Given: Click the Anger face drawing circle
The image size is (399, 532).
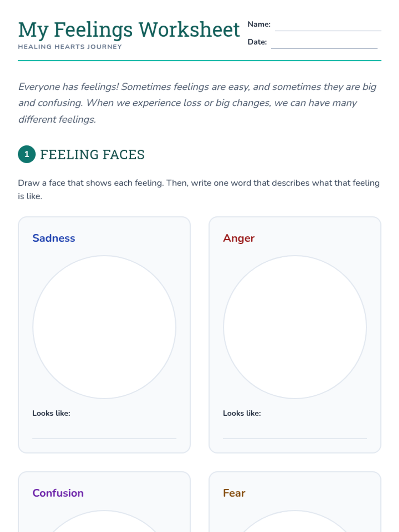Looking at the screenshot, I should pos(295,327).
